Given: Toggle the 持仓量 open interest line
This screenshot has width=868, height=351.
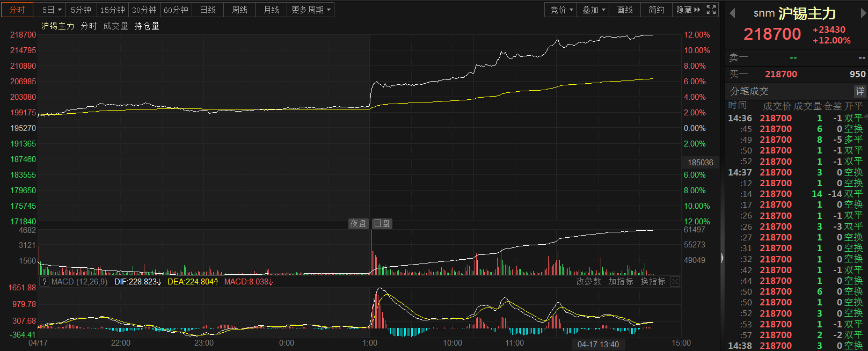Looking at the screenshot, I should tap(147, 26).
